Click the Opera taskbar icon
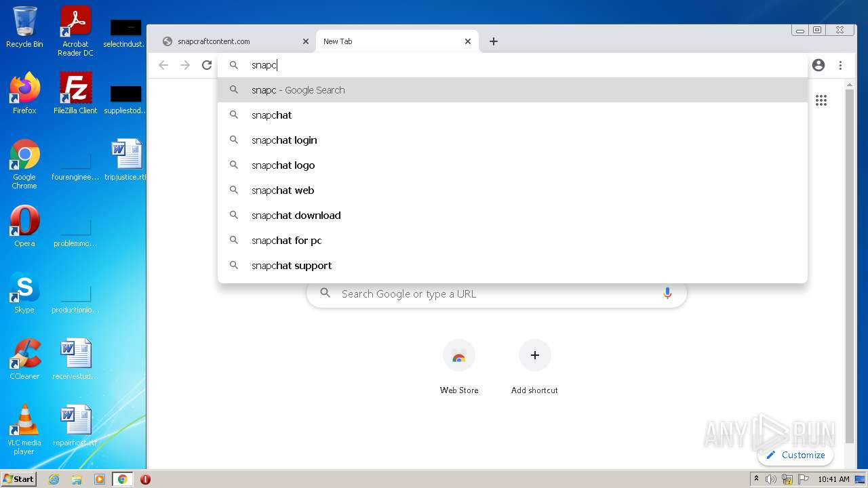Viewport: 868px width, 488px height. [145, 479]
